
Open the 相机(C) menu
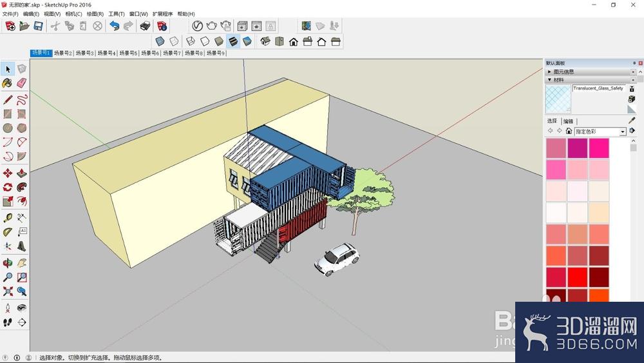[73, 14]
